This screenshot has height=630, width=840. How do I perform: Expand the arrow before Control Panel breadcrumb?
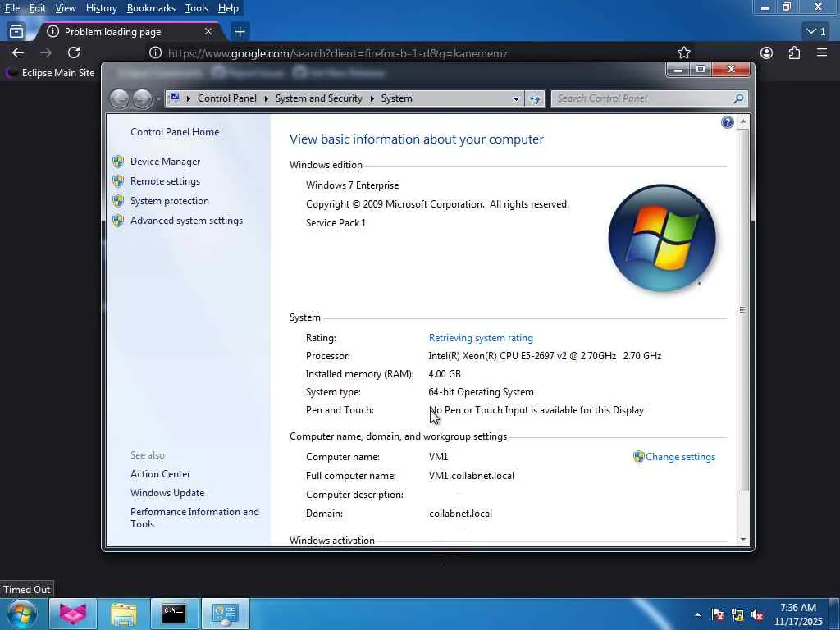click(188, 98)
